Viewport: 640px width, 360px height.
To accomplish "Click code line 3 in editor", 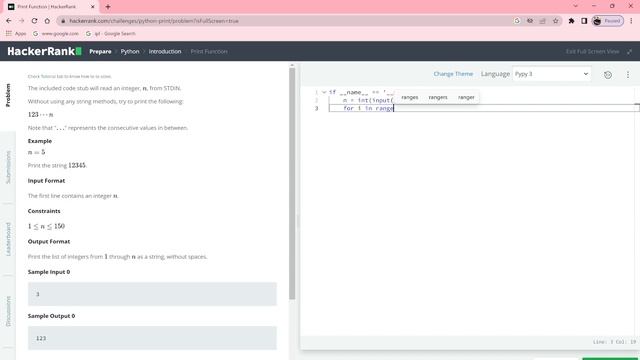I will pos(484,108).
